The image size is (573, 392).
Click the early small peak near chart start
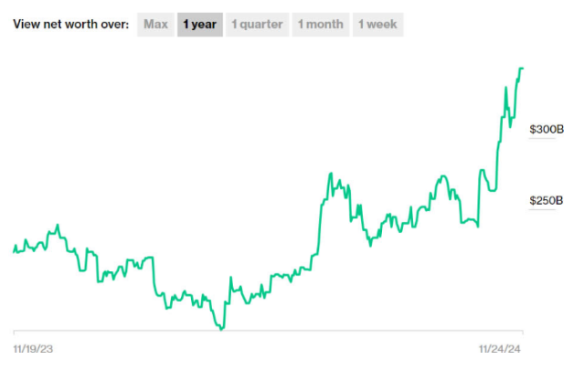click(x=58, y=225)
